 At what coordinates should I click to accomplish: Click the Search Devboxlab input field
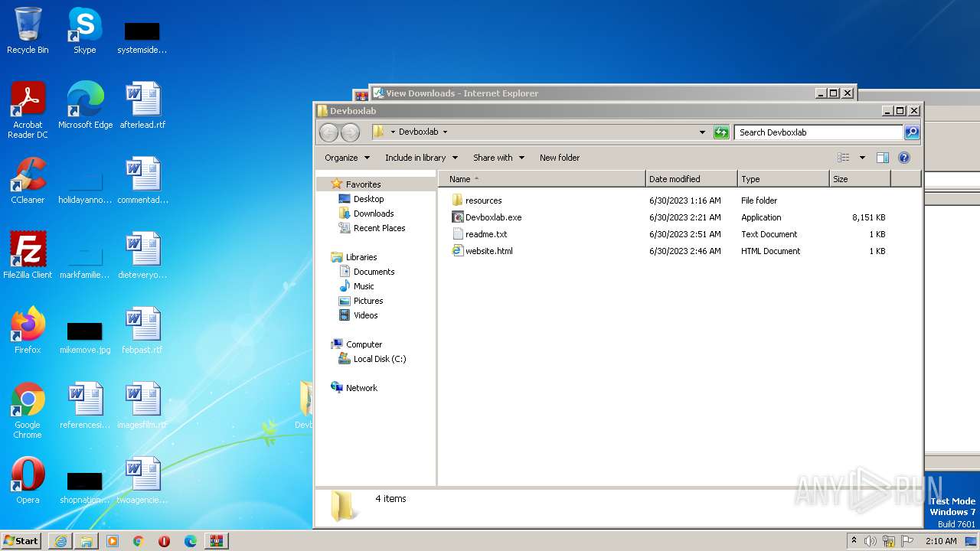(x=818, y=132)
